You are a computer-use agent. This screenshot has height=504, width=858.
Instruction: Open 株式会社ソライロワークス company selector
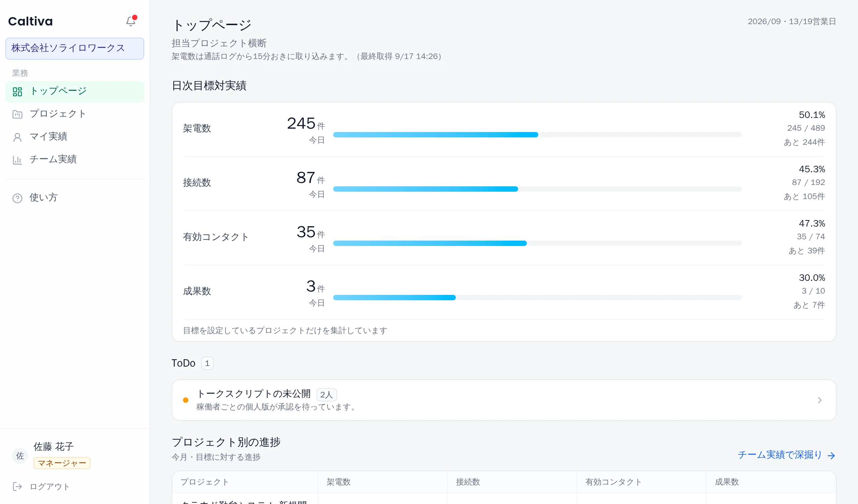click(74, 48)
